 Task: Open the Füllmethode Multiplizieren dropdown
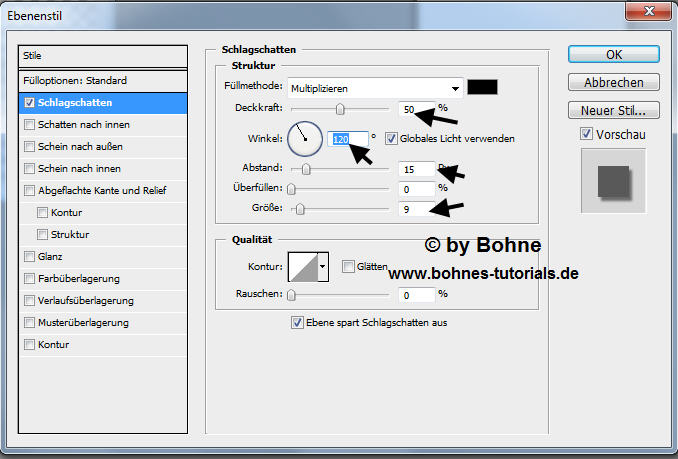[x=376, y=87]
